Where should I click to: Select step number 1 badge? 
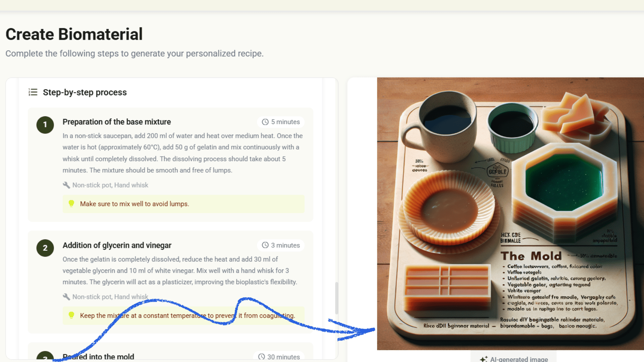click(45, 125)
